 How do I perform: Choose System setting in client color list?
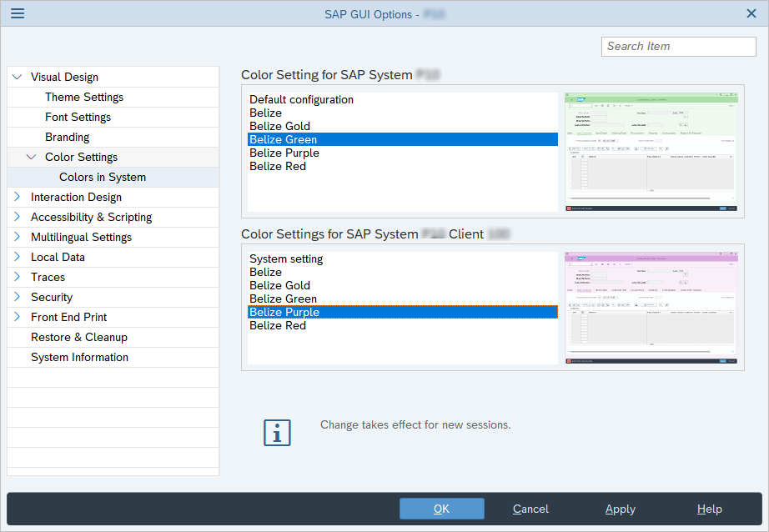pyautogui.click(x=403, y=258)
